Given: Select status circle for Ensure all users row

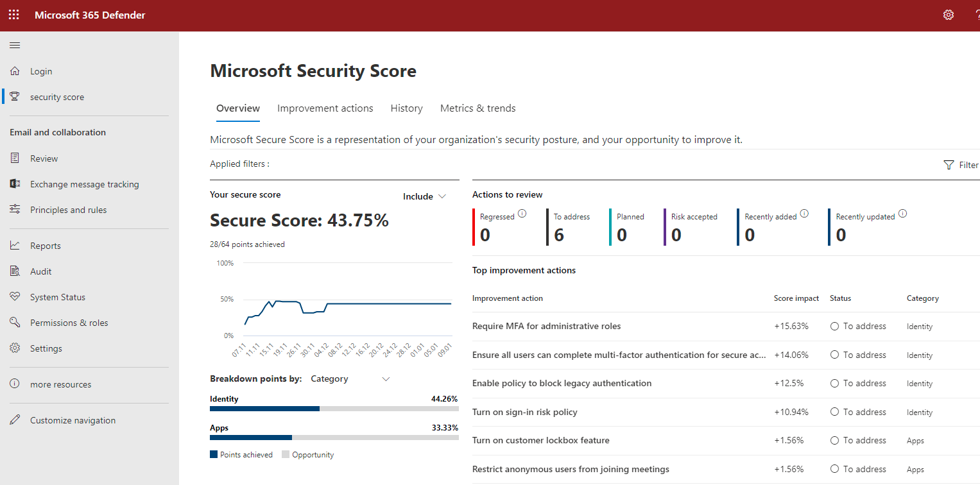Looking at the screenshot, I should (834, 355).
